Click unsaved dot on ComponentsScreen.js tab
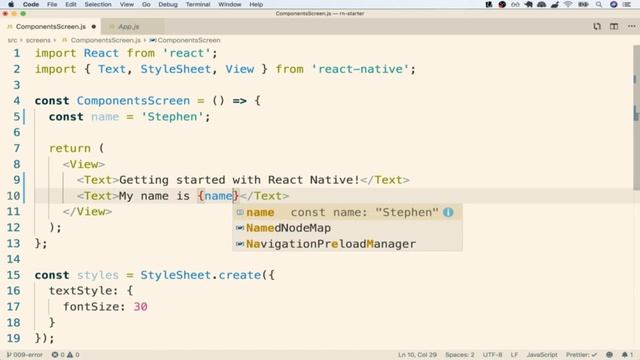The image size is (640, 360). click(94, 27)
